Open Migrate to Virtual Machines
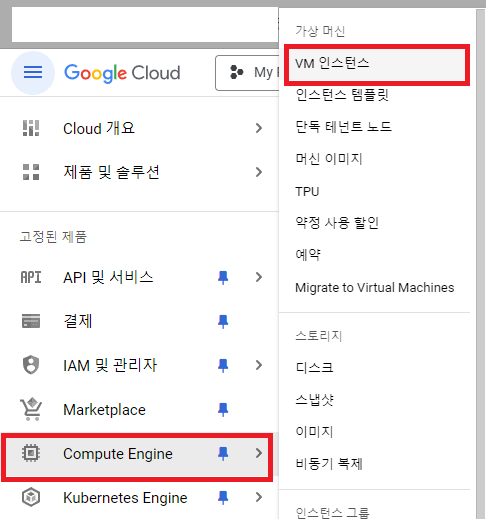This screenshot has width=486, height=519. [x=375, y=288]
